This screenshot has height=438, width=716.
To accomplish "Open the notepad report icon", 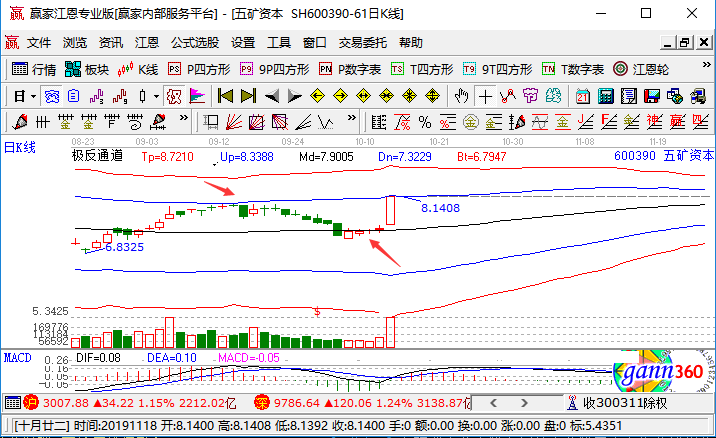I will click(x=628, y=96).
